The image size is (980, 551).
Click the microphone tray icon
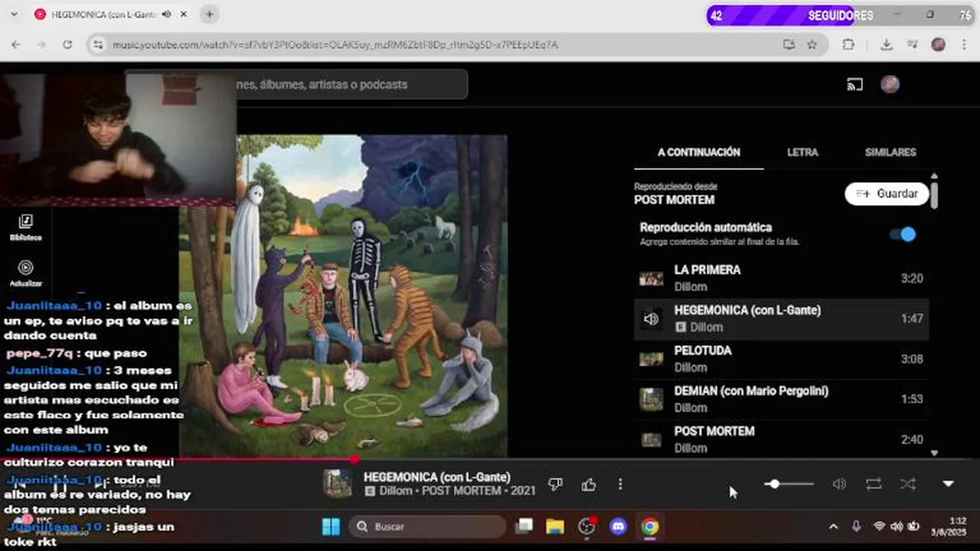pos(856,527)
